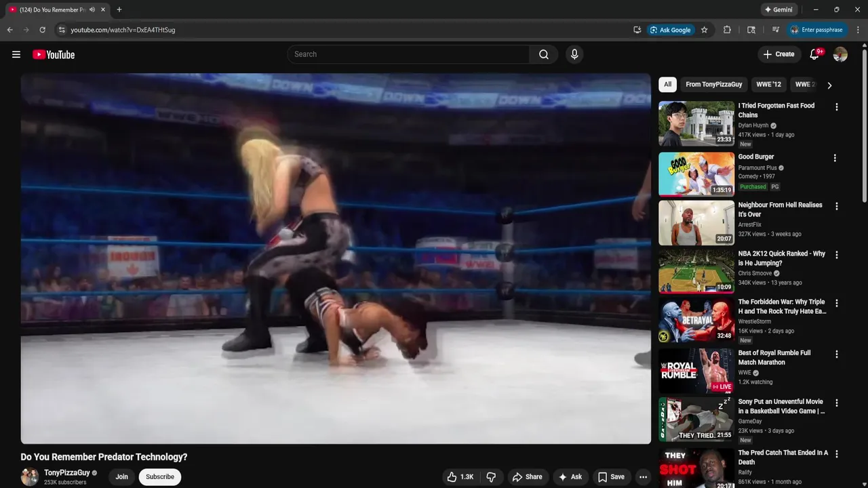
Task: Open Sony basketball video thumbnail
Action: point(696,420)
